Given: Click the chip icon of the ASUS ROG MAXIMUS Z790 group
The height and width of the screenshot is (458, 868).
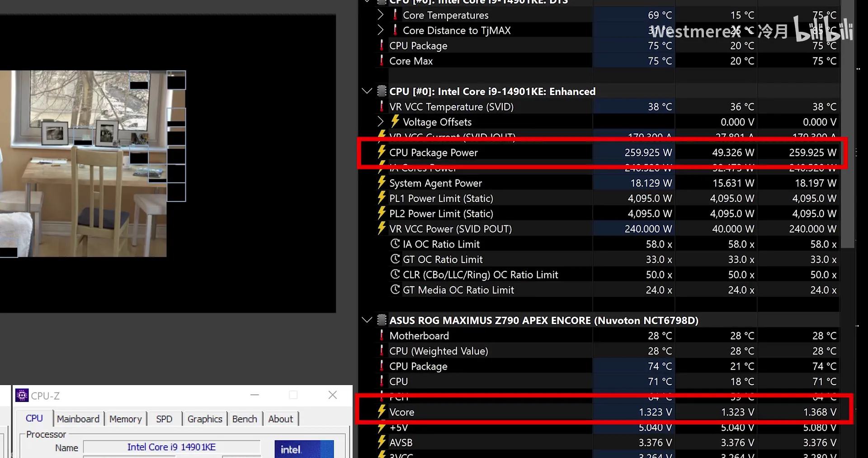Looking at the screenshot, I should [382, 320].
